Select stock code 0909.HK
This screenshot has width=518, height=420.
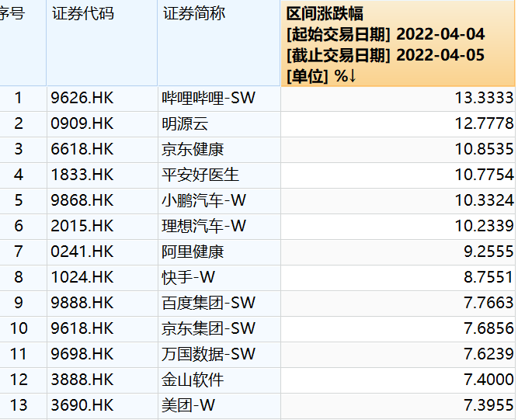pyautogui.click(x=82, y=124)
